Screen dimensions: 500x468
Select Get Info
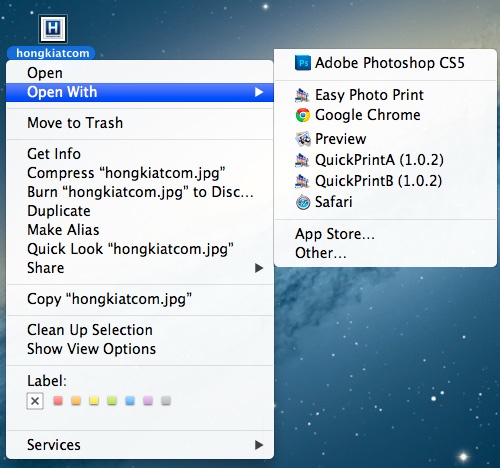coord(140,154)
